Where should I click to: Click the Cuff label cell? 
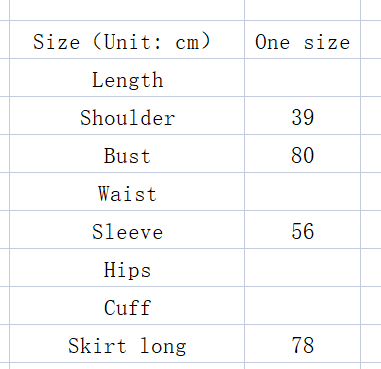[127, 306]
